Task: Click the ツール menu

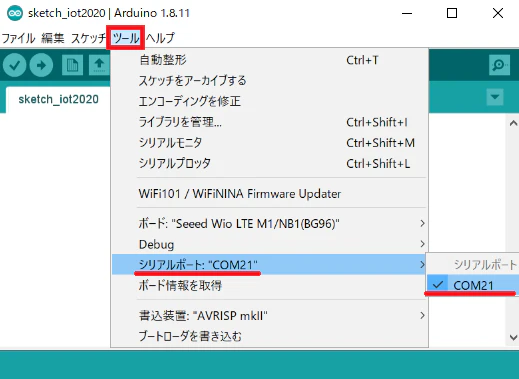Action: tap(126, 38)
